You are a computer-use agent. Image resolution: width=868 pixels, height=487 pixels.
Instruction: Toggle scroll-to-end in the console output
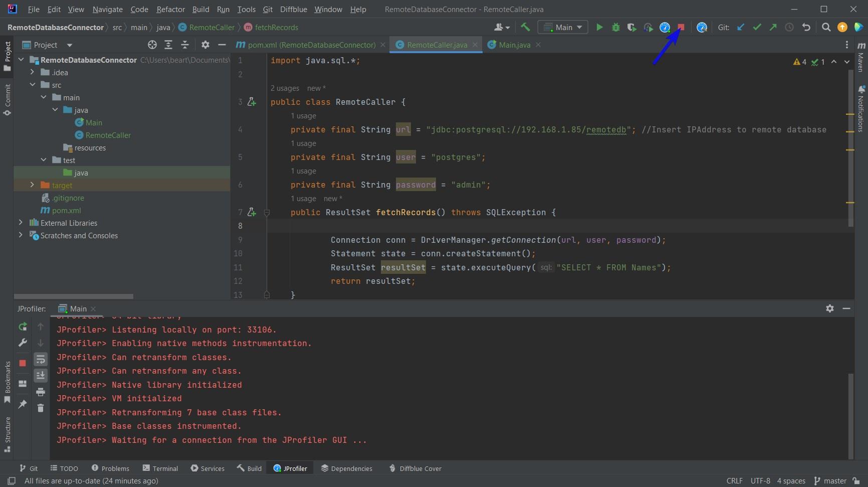point(41,375)
